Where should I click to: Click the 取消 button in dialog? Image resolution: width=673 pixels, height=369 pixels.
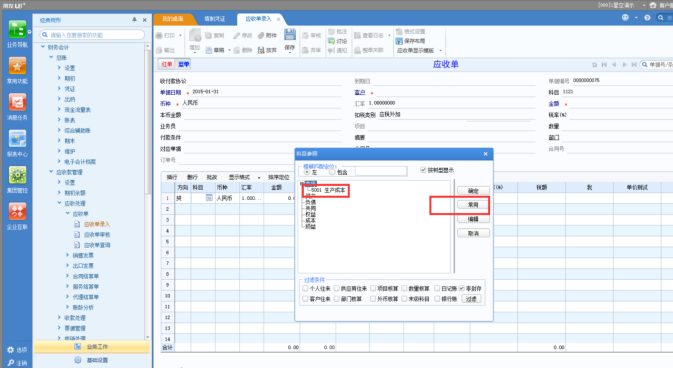[473, 233]
